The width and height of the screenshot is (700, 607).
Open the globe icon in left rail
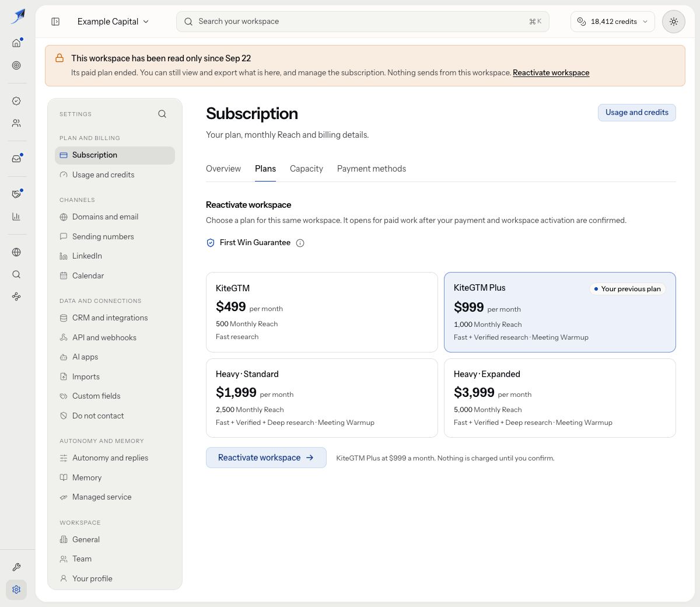coord(16,252)
